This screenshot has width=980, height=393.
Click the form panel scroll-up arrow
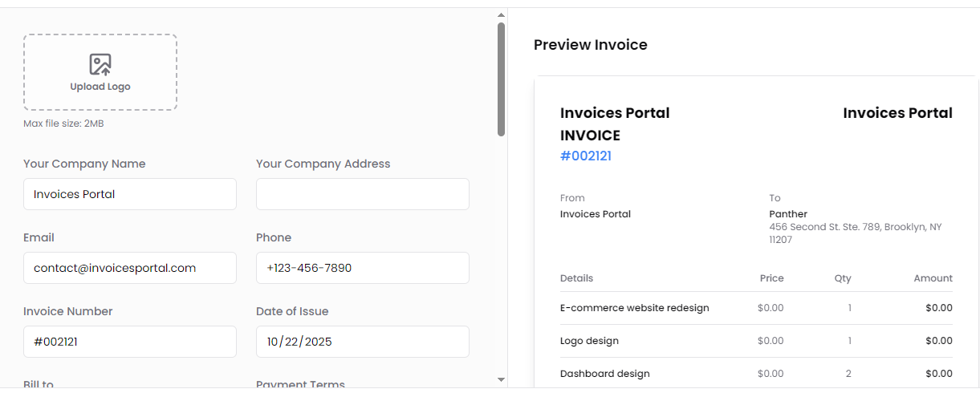click(501, 14)
